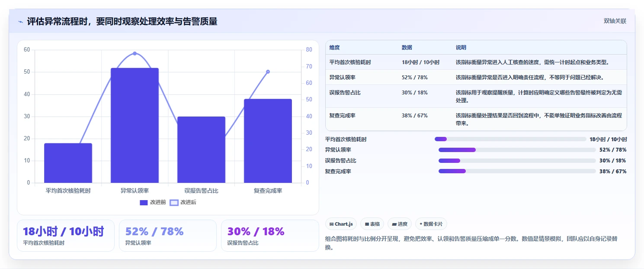Click the 误报告警占比 progress bar
644x269 pixels.
[517, 161]
